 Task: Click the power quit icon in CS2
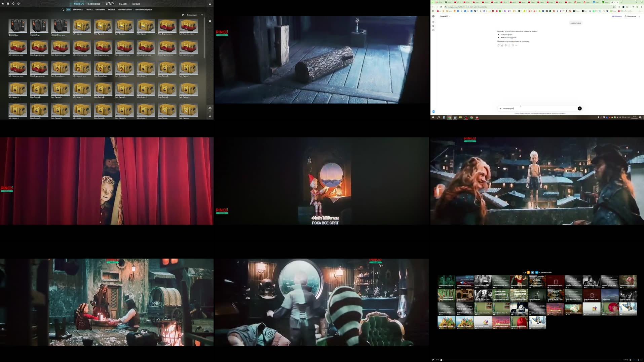pos(18,4)
